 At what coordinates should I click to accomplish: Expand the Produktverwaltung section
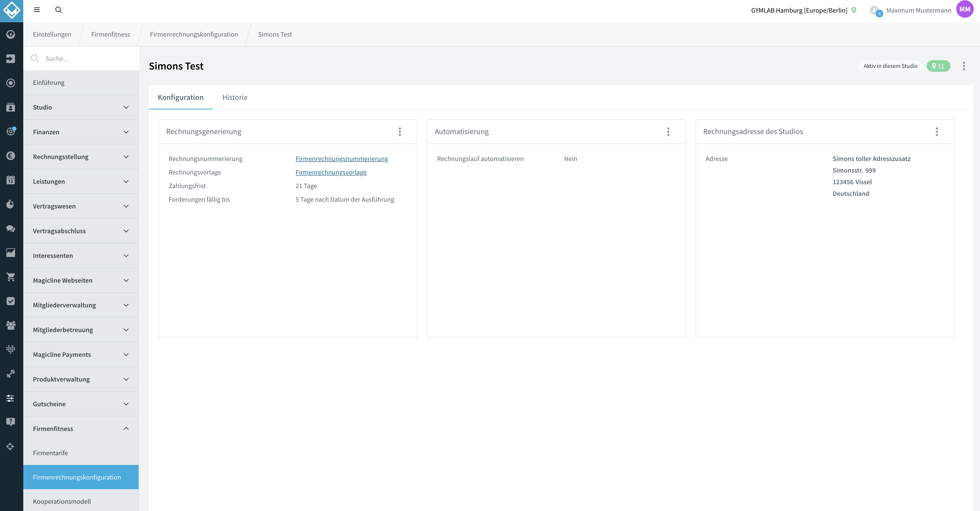81,379
